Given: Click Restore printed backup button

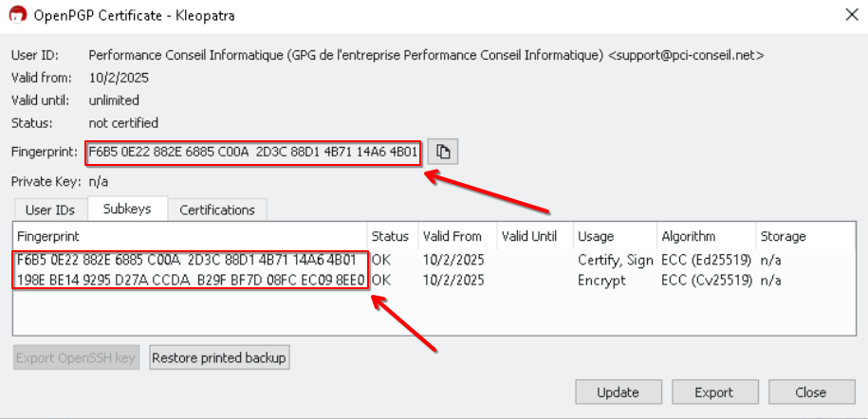Looking at the screenshot, I should [x=218, y=357].
